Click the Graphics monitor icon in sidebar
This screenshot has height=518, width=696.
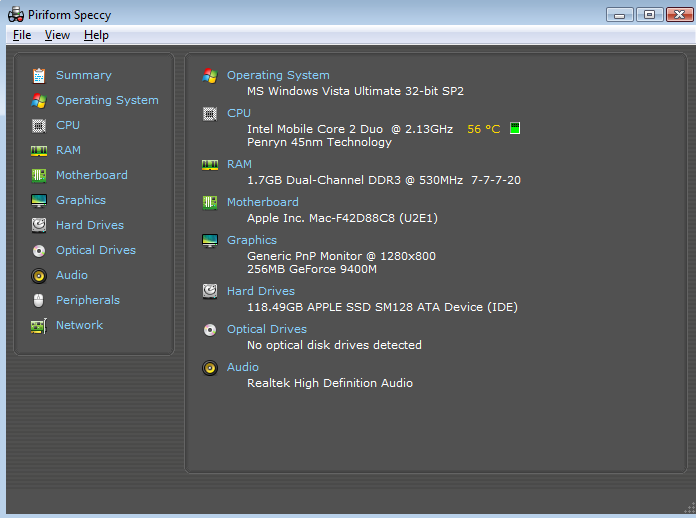[39, 201]
